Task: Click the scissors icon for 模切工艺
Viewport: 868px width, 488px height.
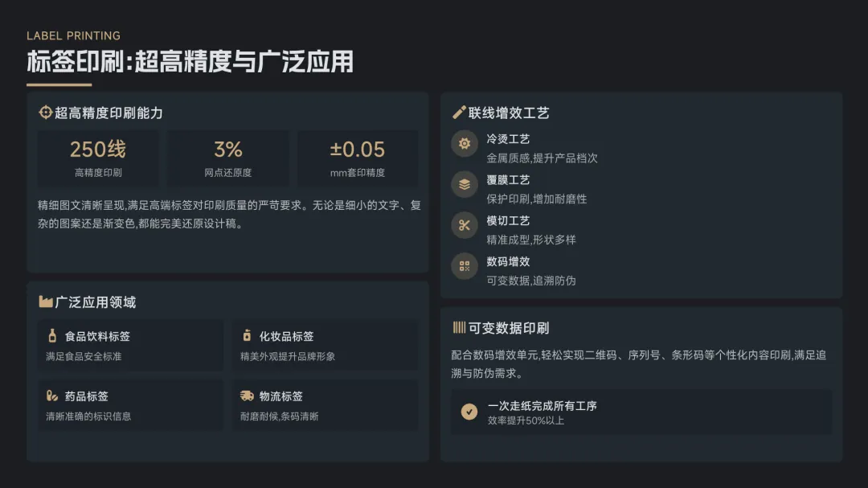Action: (465, 225)
